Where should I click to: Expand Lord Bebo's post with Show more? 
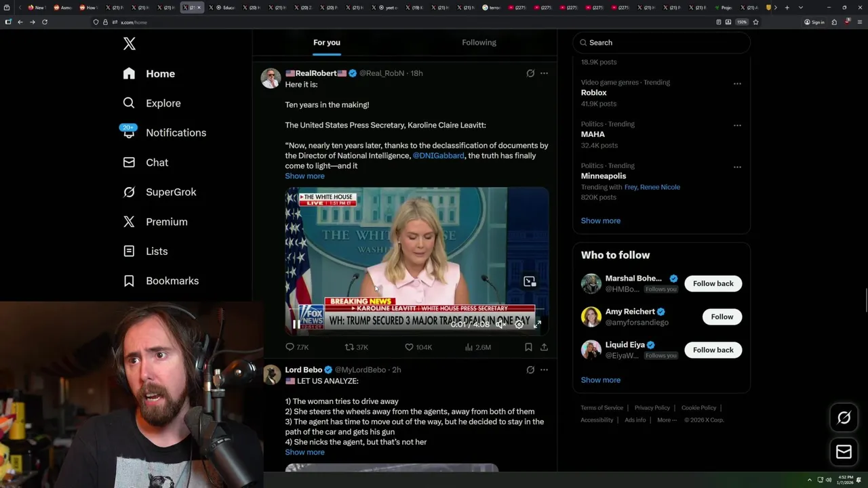304,453
